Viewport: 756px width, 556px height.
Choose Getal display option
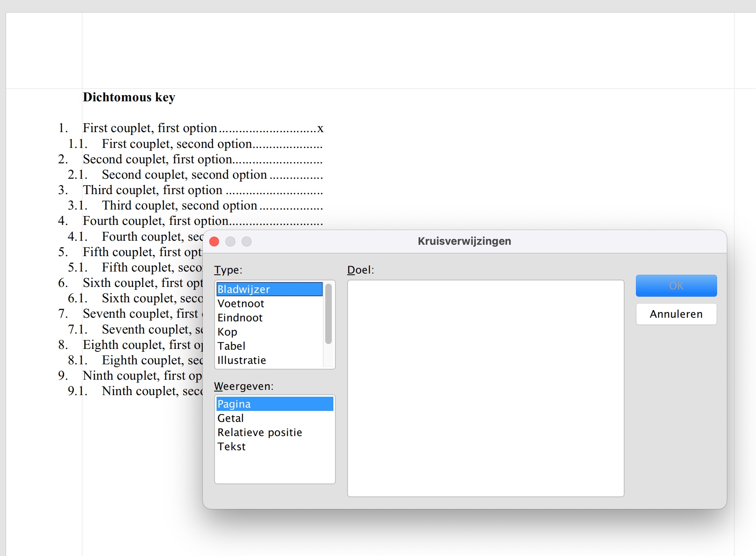pos(231,418)
